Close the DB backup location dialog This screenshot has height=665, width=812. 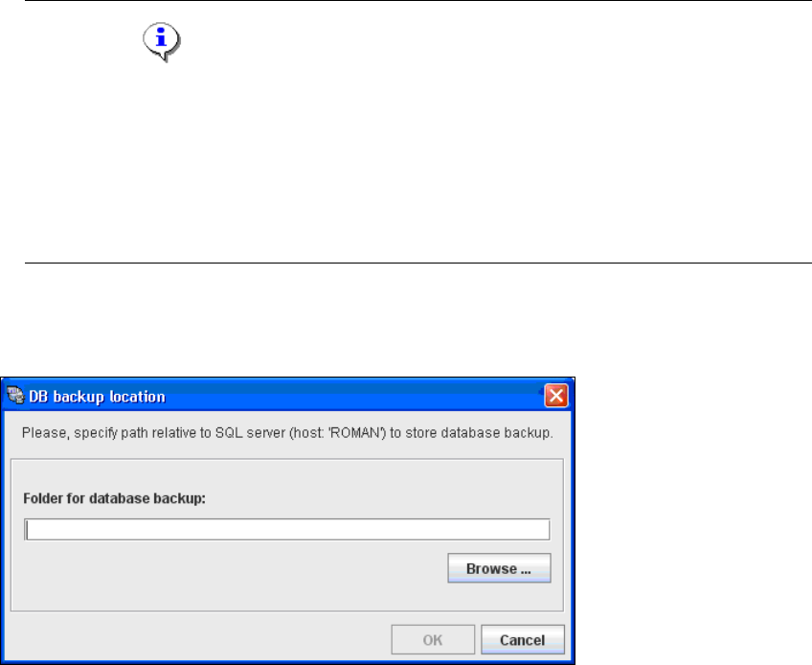(555, 396)
